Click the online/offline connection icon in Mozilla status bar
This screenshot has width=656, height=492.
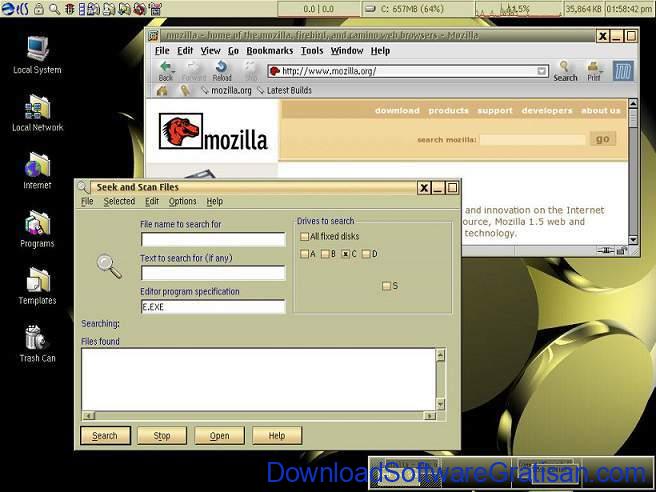coord(605,251)
